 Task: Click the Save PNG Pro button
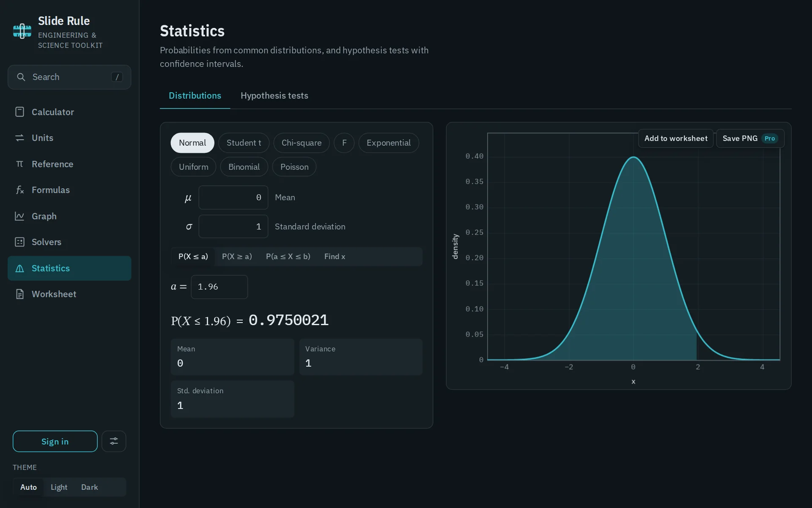(x=750, y=138)
